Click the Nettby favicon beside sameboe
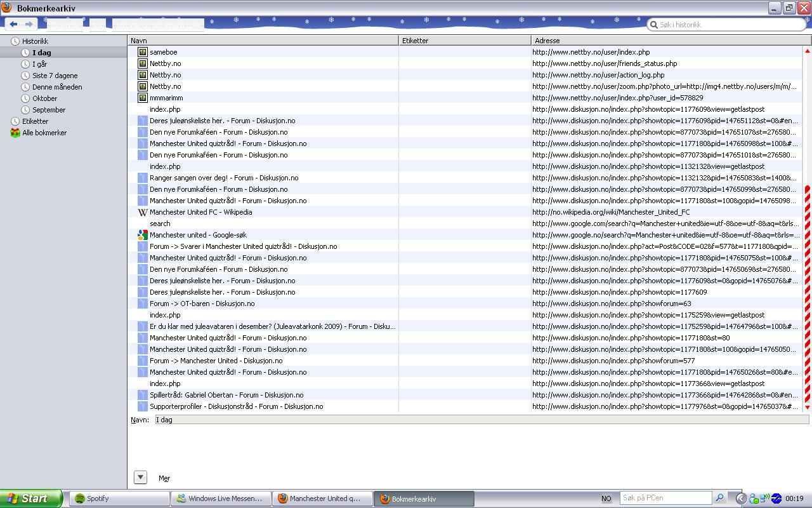Screen dimensions: 812x508 143,52
